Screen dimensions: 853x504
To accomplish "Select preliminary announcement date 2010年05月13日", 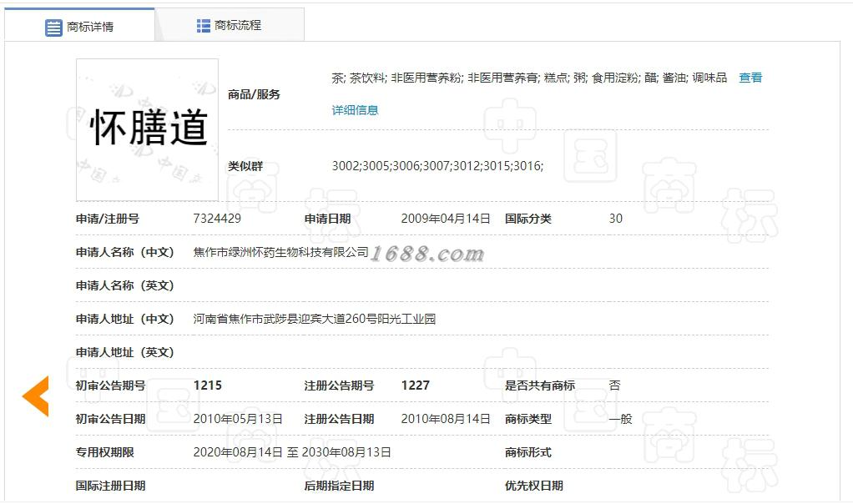I will pyautogui.click(x=238, y=419).
